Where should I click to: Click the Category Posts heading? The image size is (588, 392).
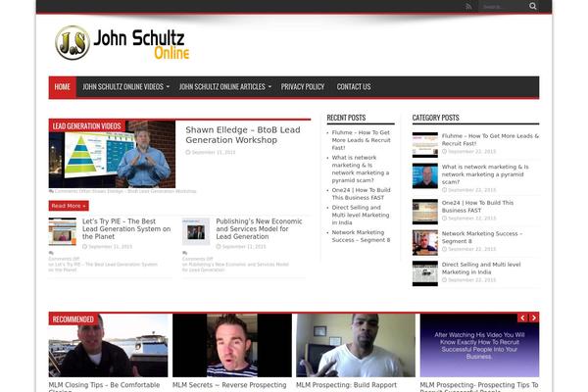(436, 118)
